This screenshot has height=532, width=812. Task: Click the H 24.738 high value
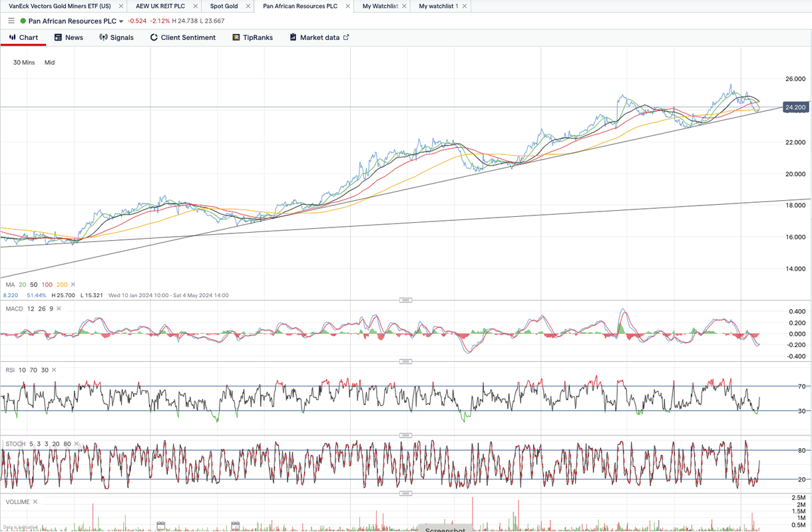tap(186, 21)
